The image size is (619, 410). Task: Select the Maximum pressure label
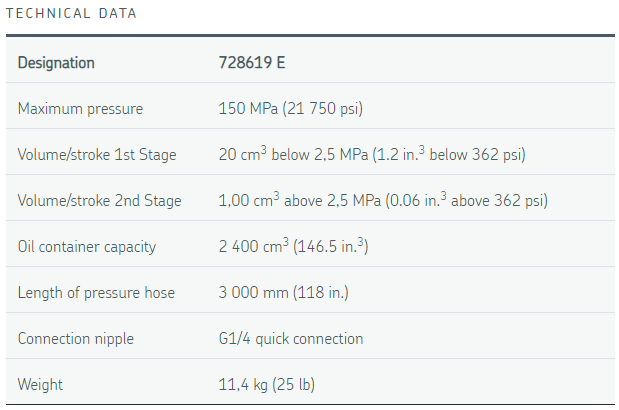(x=81, y=109)
